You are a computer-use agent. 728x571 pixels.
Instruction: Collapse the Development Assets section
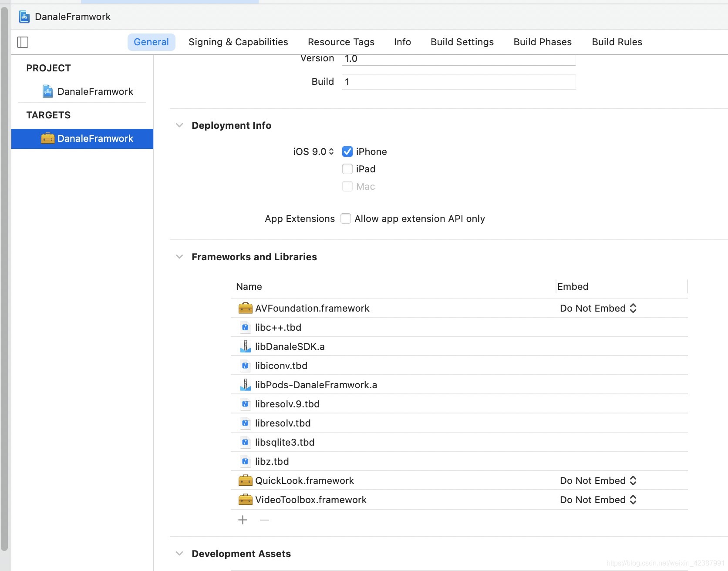179,554
